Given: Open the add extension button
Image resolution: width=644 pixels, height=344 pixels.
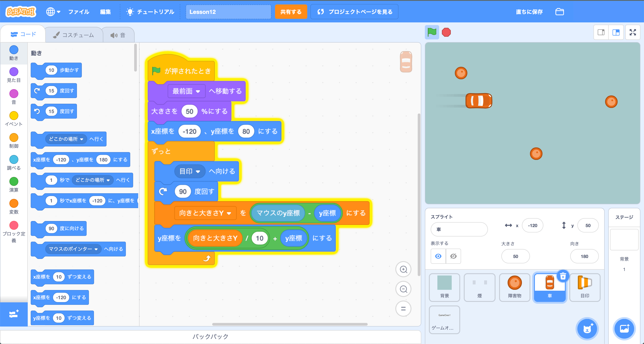Looking at the screenshot, I should pyautogui.click(x=14, y=314).
